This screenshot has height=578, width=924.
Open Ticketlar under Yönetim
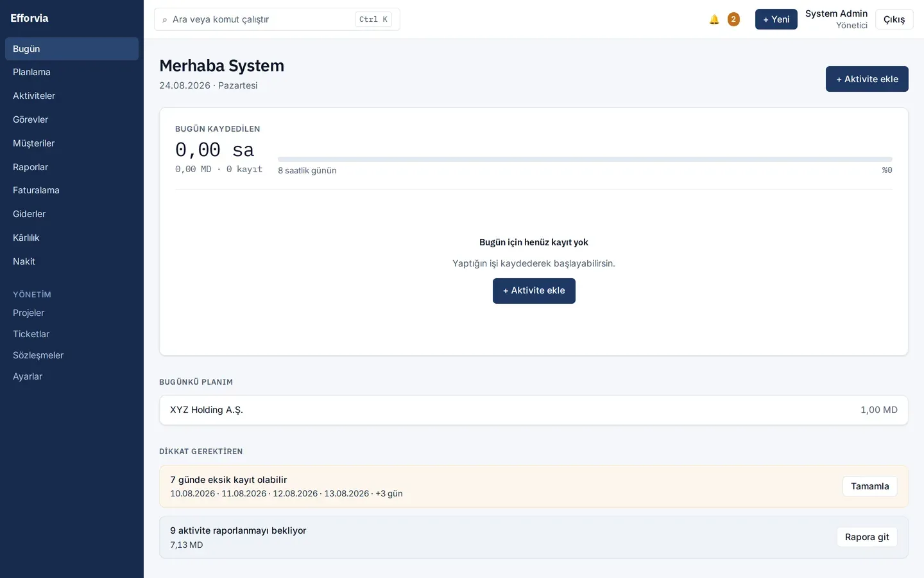(x=72, y=334)
